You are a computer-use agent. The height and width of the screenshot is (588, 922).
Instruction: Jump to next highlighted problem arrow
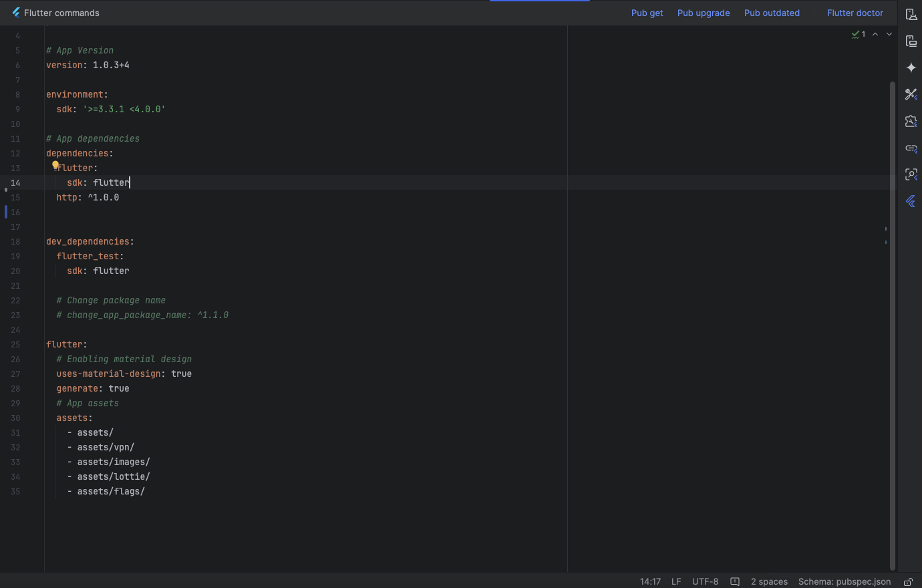point(889,34)
